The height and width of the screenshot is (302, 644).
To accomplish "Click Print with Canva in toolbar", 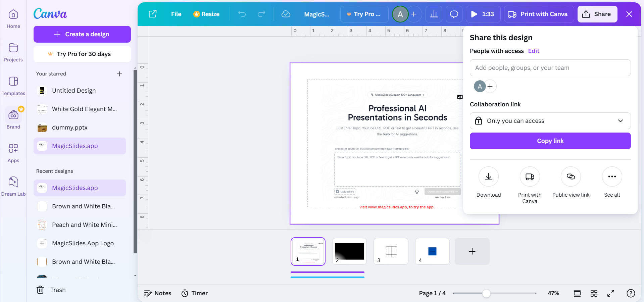I will 539,14.
